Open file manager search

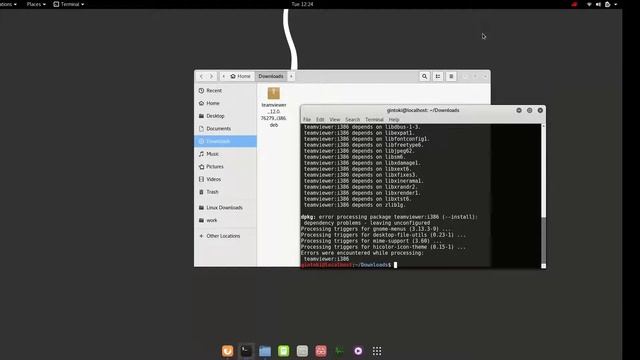coord(424,76)
